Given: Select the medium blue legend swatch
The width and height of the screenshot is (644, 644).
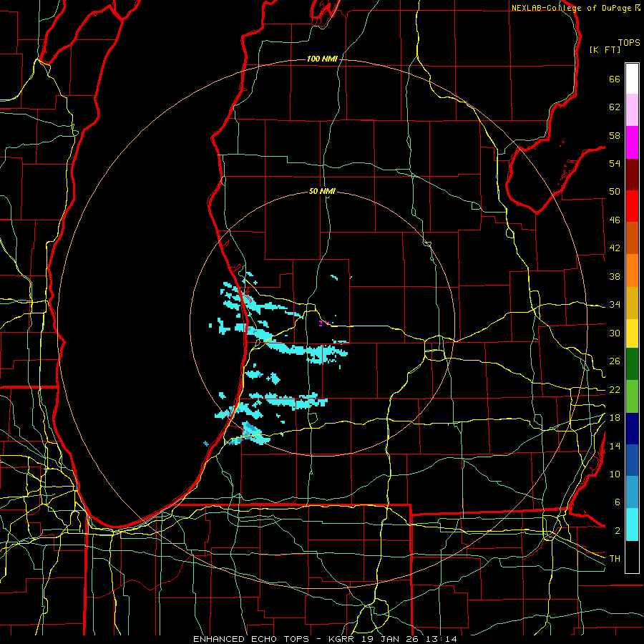Looking at the screenshot, I should point(632,460).
